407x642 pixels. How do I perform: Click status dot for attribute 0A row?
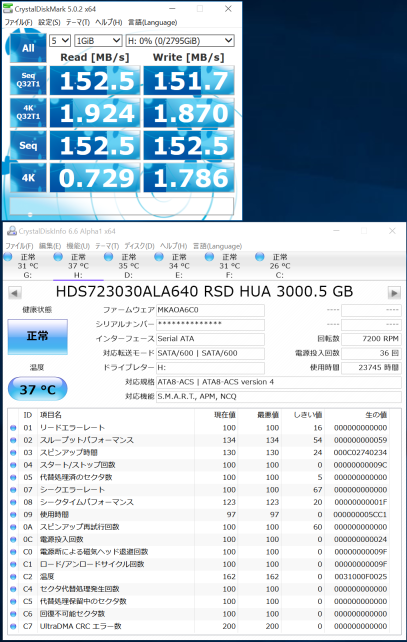(13, 527)
